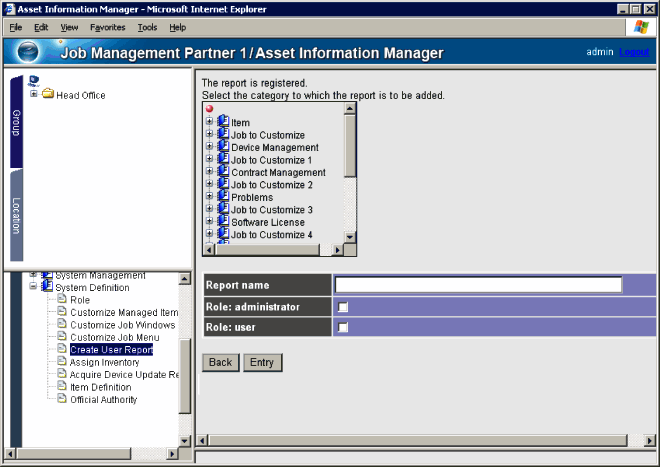Click the category list scroll down arrow
This screenshot has width=660, height=467.
click(350, 237)
